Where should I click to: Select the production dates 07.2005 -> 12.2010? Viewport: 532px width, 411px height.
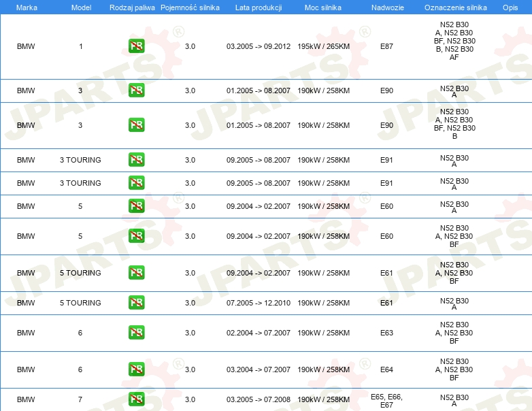click(259, 303)
